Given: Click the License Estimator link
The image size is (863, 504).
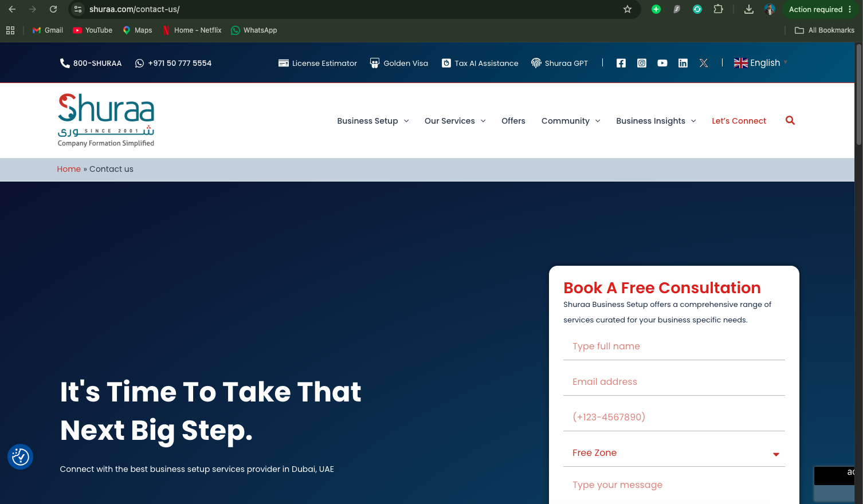Looking at the screenshot, I should click(317, 63).
